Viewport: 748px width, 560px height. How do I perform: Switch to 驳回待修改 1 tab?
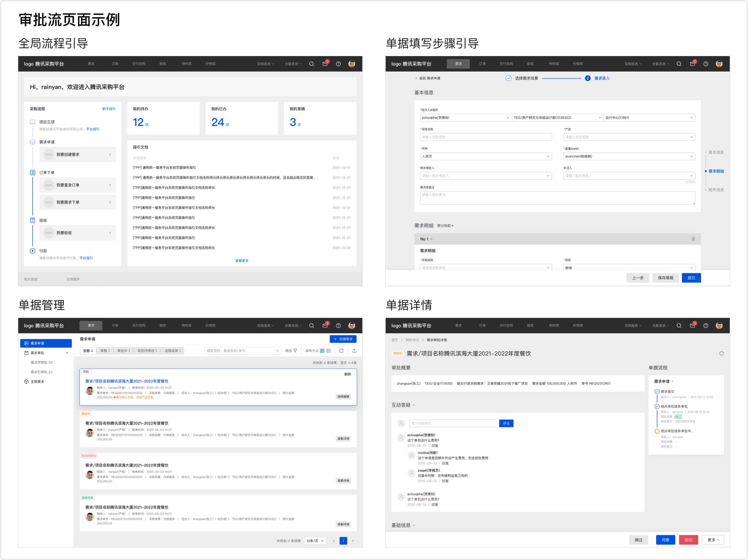pos(147,351)
